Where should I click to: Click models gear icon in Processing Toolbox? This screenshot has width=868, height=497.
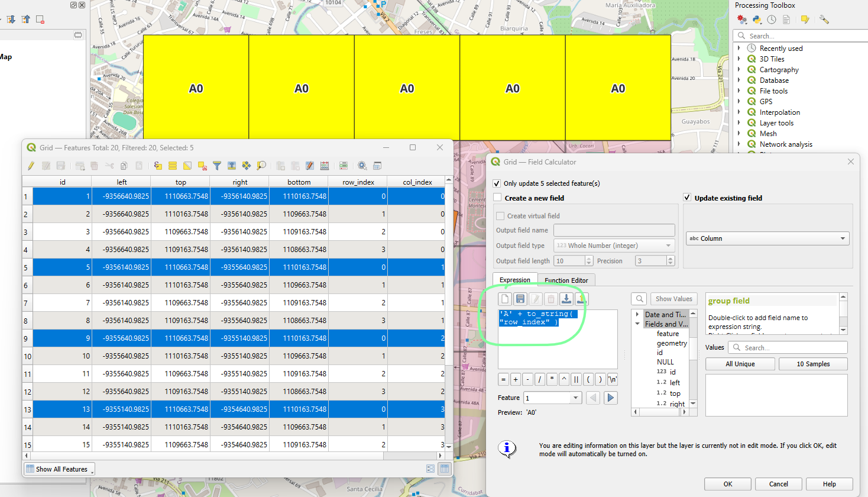[x=742, y=20]
